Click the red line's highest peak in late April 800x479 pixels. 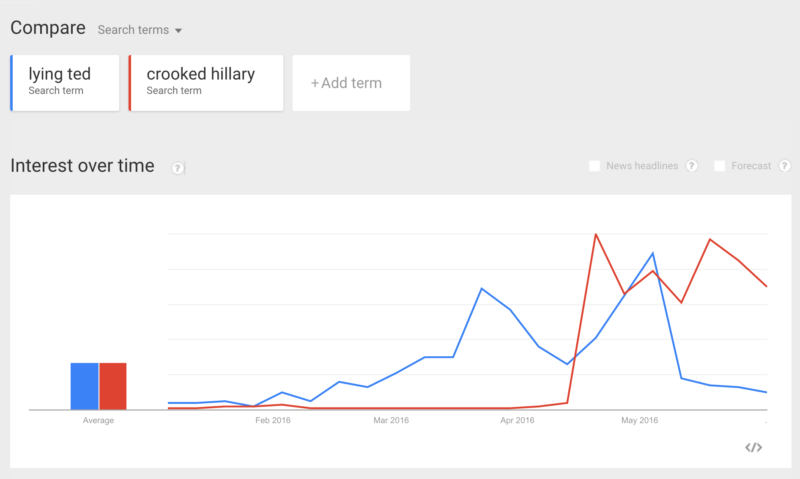(x=596, y=234)
